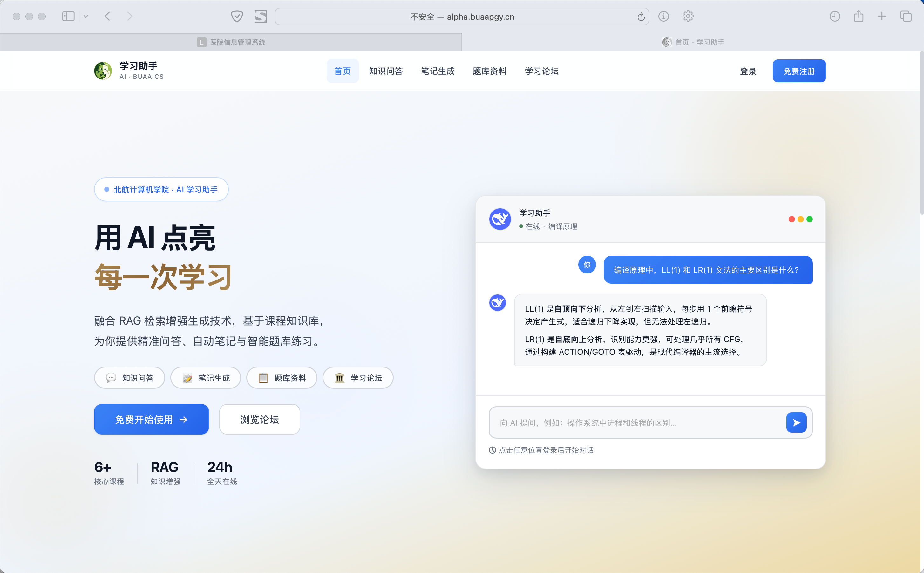Open 首页 in navigation bar
The height and width of the screenshot is (573, 924).
(343, 71)
